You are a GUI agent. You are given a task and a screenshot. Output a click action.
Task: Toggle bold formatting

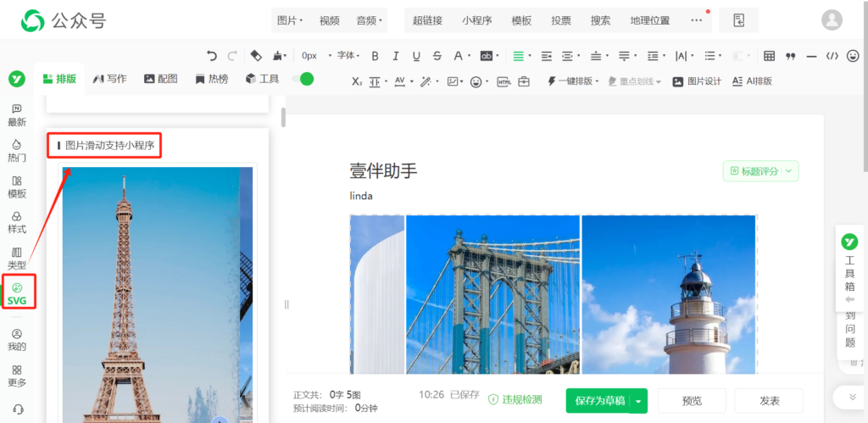pyautogui.click(x=375, y=56)
